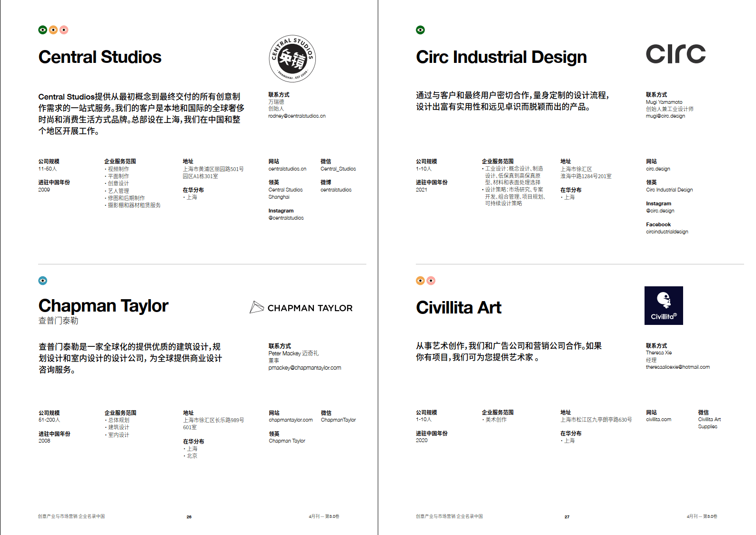Open the civillita.com website link
The height and width of the screenshot is (535, 756).
(658, 419)
